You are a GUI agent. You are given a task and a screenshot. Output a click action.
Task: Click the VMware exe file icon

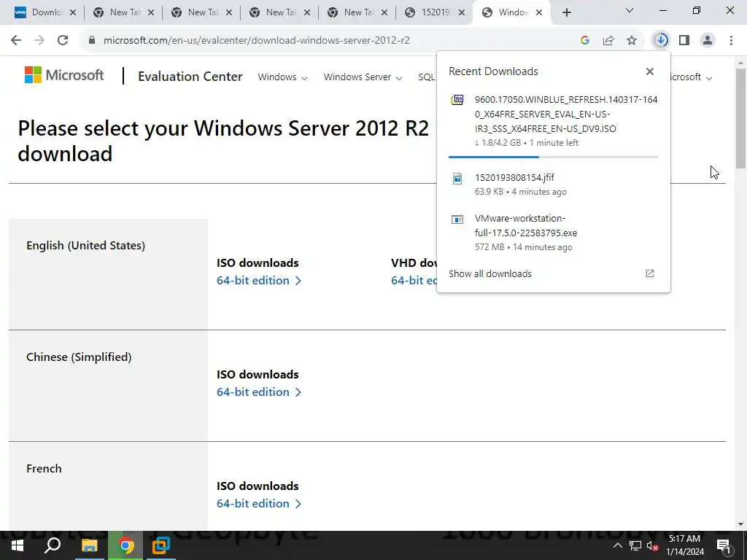457,219
